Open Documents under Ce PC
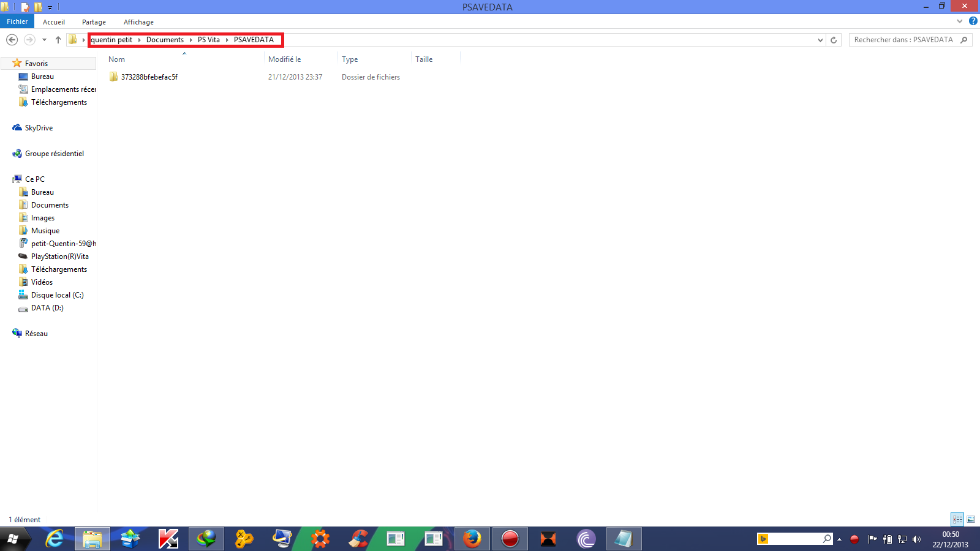980x551 pixels. (50, 205)
